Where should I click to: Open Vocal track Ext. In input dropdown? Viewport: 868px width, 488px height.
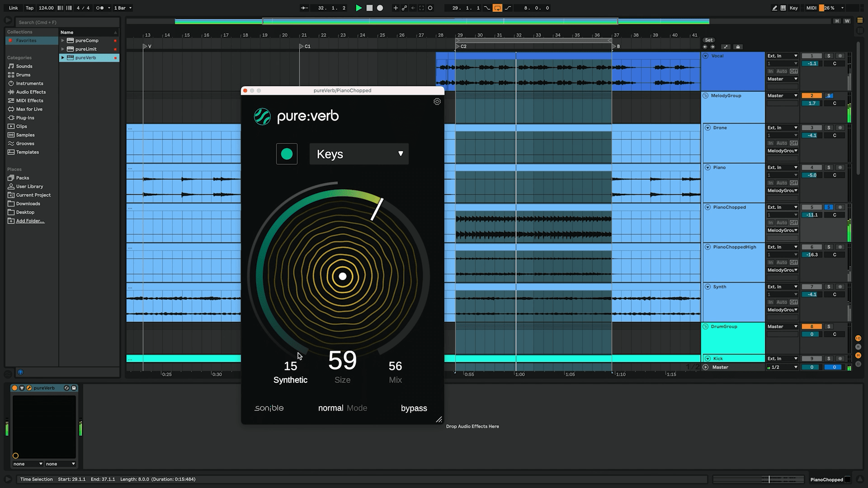coord(782,56)
